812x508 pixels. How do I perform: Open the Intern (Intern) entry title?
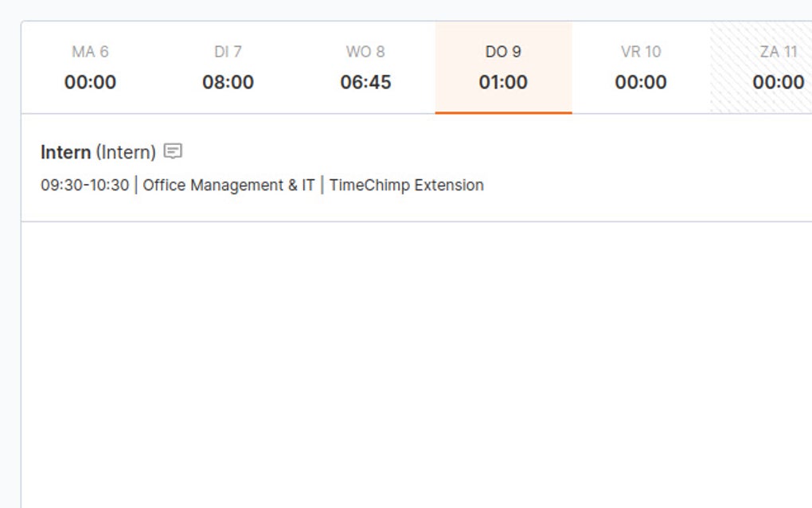97,152
